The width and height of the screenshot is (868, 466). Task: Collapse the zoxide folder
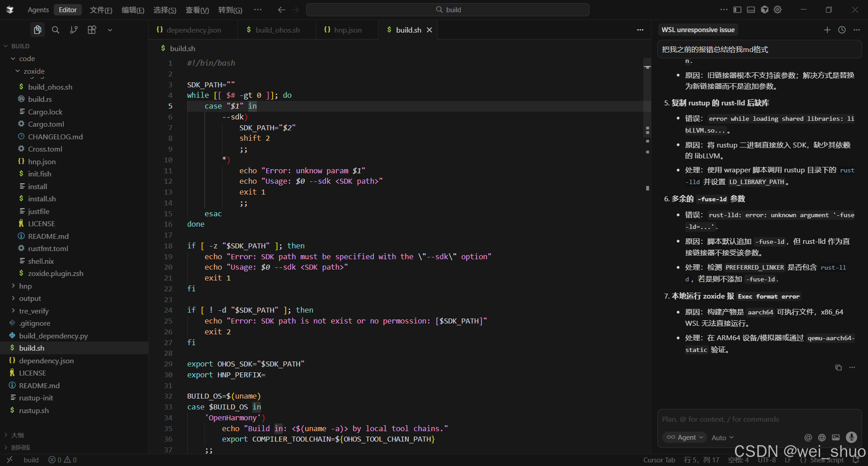(x=34, y=71)
